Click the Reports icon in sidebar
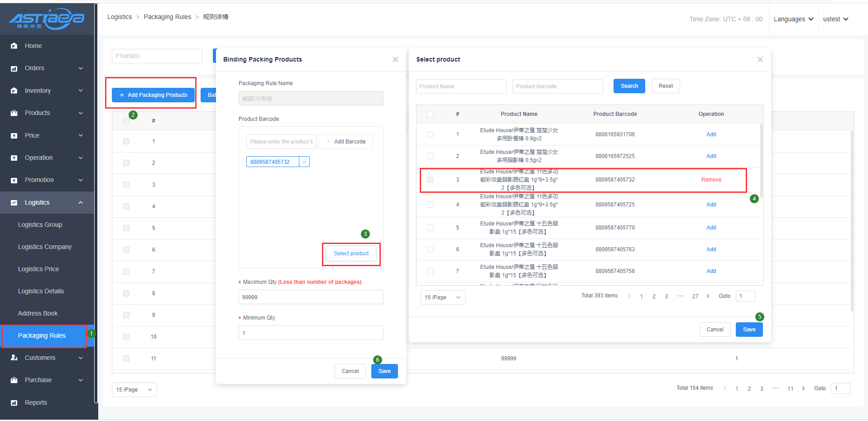868x421 pixels. pos(14,402)
